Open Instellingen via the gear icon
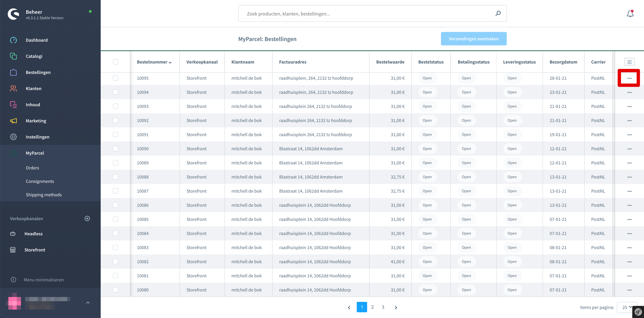The width and height of the screenshot is (644, 318). tap(13, 137)
